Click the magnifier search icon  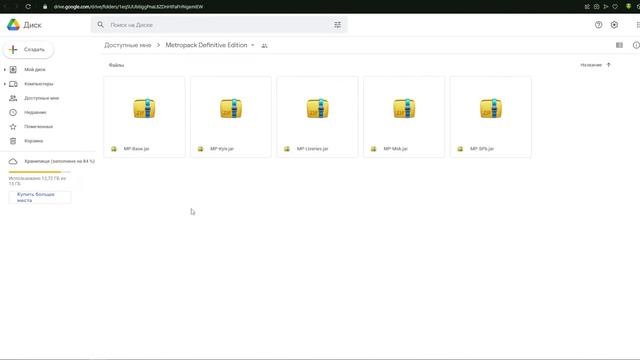pos(100,25)
